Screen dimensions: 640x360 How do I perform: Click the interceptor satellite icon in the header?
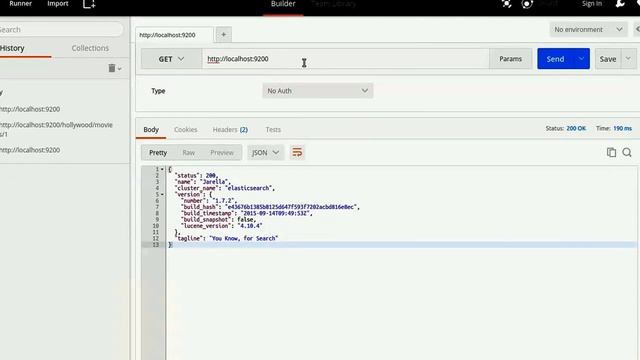pos(507,4)
